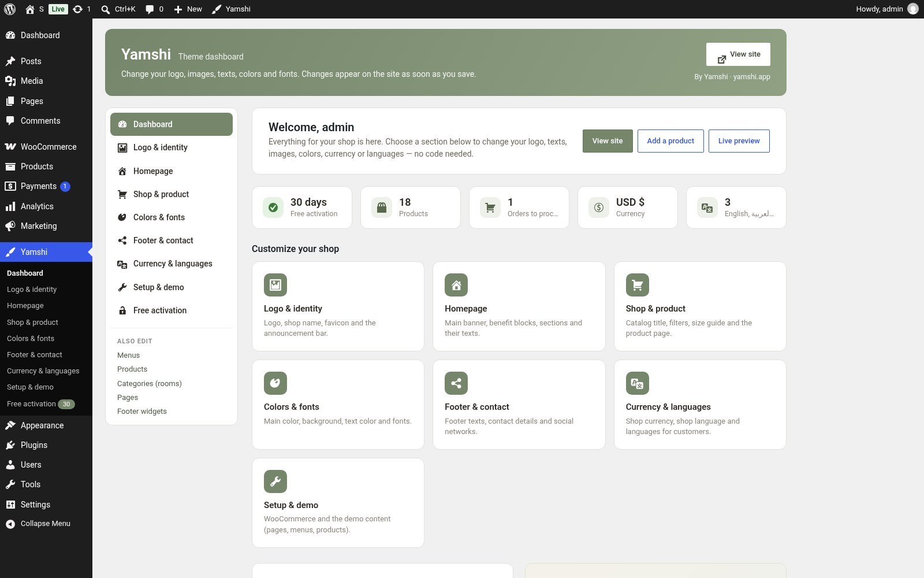
Task: Click the shopping bag icon for 18 Products
Action: [382, 208]
